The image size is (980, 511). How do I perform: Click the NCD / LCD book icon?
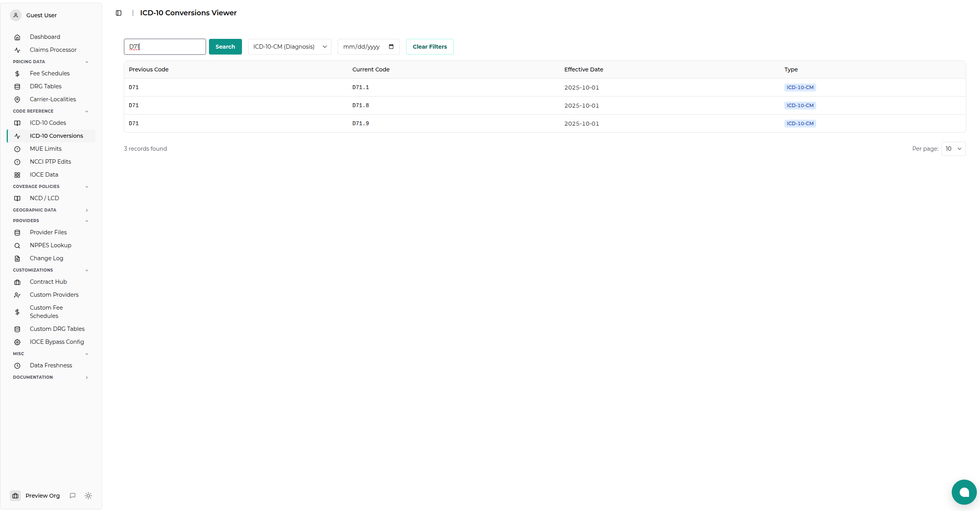[x=17, y=199]
